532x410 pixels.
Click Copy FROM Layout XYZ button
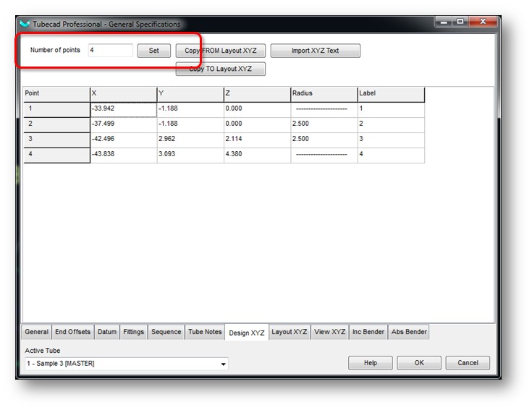221,51
